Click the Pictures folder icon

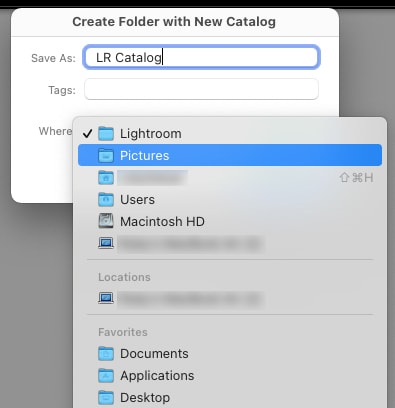point(106,156)
